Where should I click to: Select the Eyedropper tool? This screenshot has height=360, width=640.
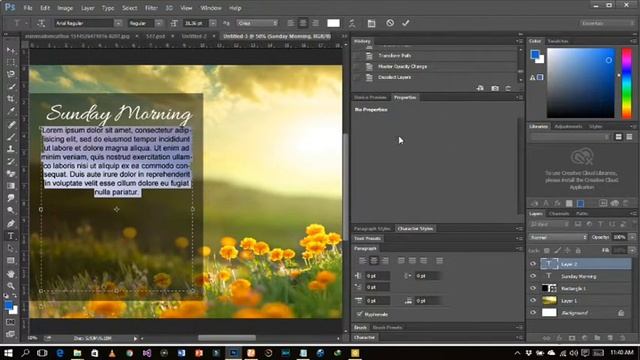coord(11,111)
